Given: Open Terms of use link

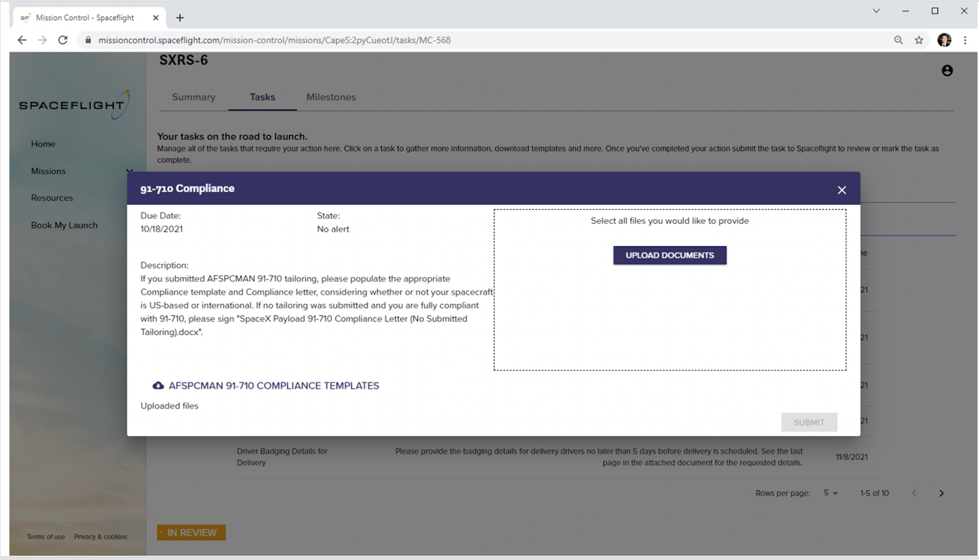Looking at the screenshot, I should 46,537.
